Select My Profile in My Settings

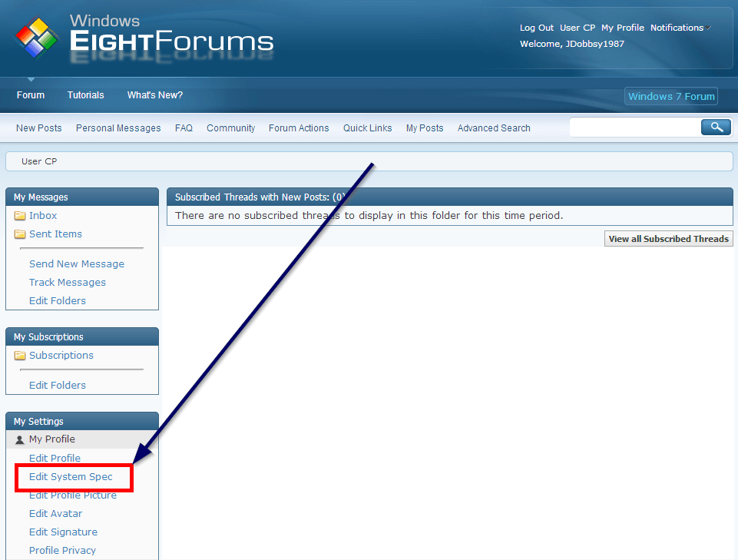click(x=51, y=439)
